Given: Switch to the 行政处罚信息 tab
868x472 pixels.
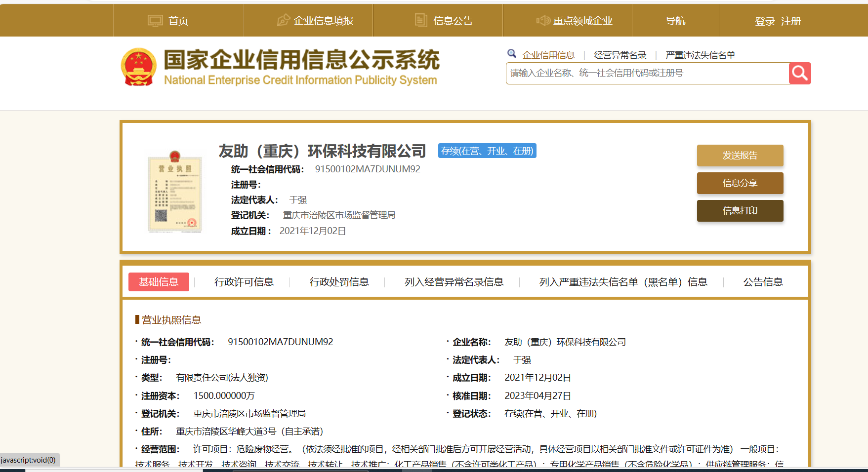Looking at the screenshot, I should (x=339, y=282).
